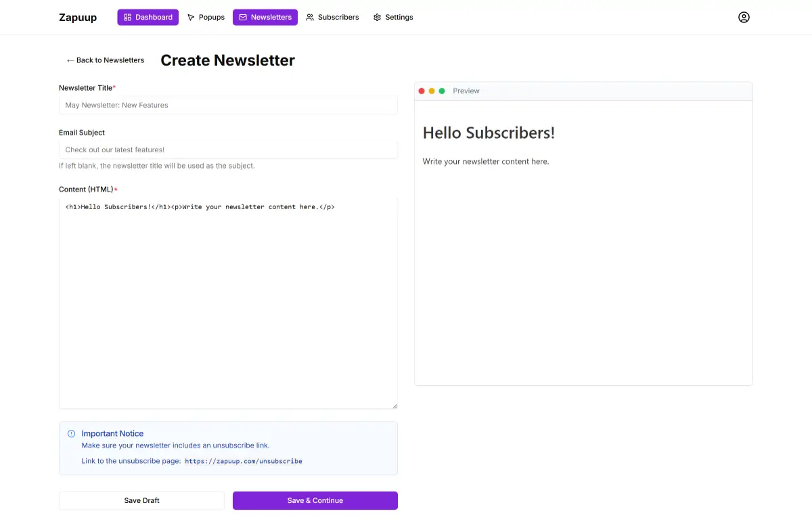This screenshot has width=812, height=526.
Task: Click the red dot in Preview header
Action: [x=422, y=91]
